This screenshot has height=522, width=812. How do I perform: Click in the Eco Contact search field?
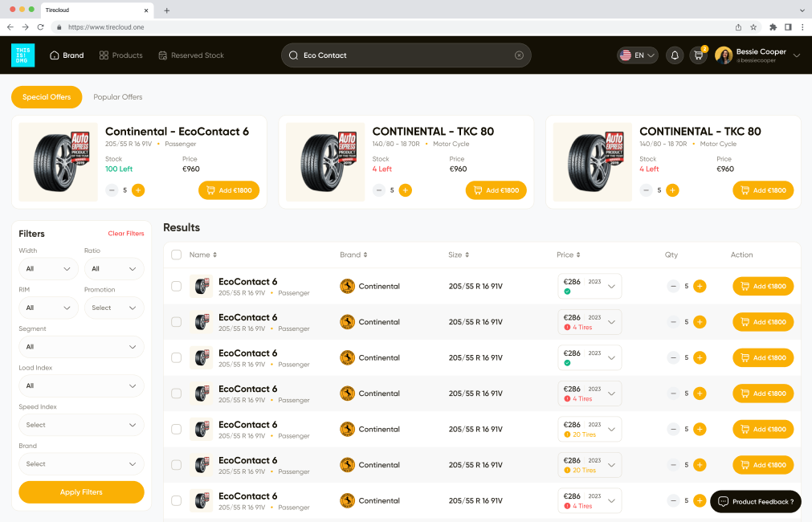(406, 55)
